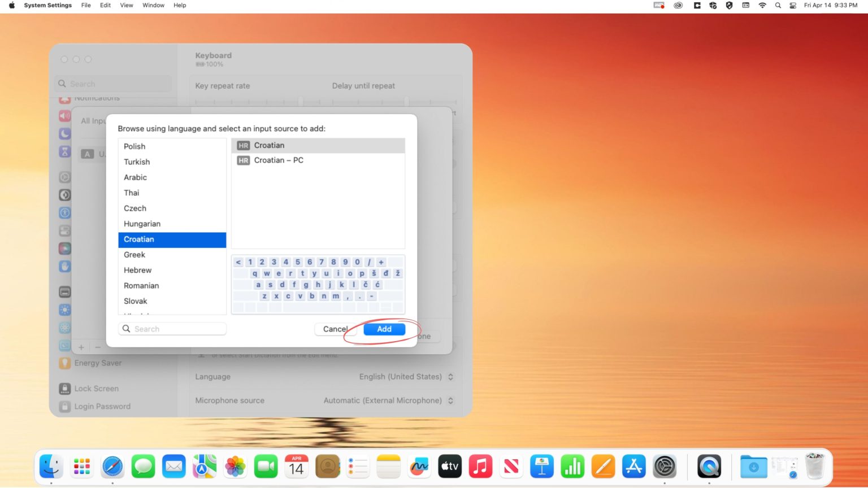This screenshot has width=868, height=488.
Task: Select the Croatian – PC input source
Action: pyautogui.click(x=279, y=160)
